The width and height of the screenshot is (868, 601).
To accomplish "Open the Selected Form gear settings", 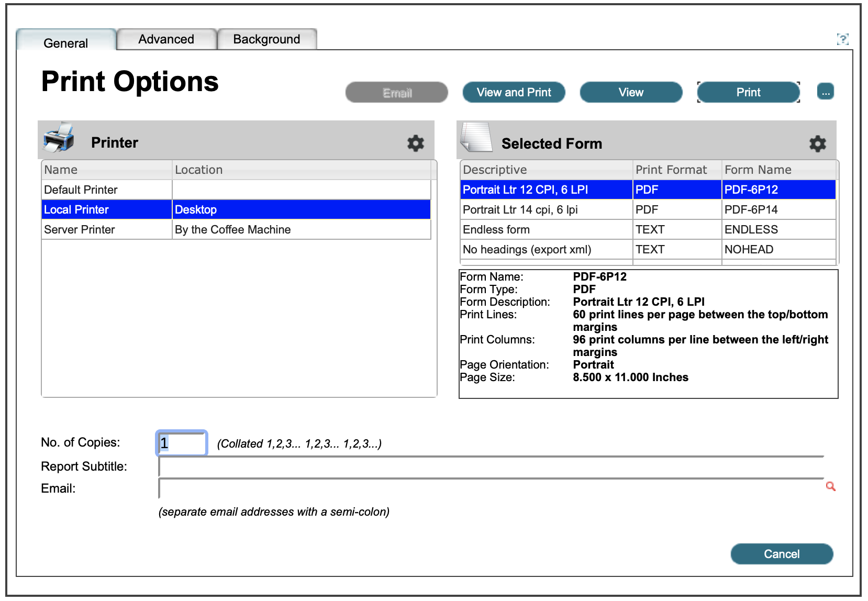I will pos(817,143).
